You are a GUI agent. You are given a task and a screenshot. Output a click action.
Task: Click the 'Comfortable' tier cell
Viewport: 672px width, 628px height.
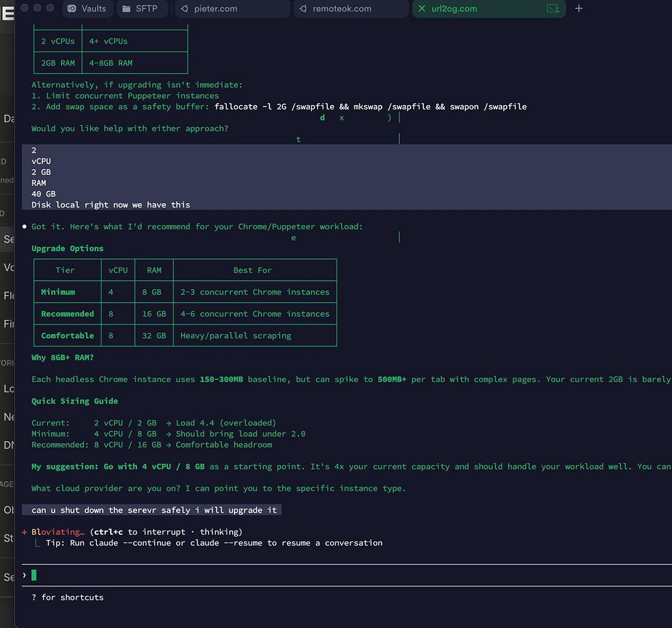(x=67, y=336)
